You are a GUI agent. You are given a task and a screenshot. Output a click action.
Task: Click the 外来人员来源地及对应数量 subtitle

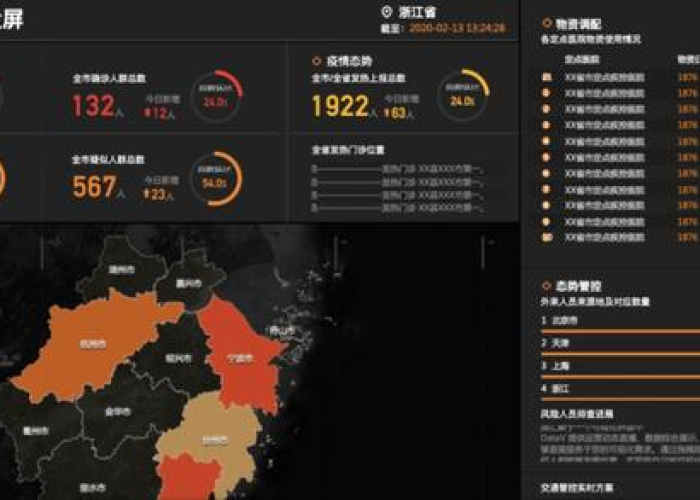coord(595,302)
